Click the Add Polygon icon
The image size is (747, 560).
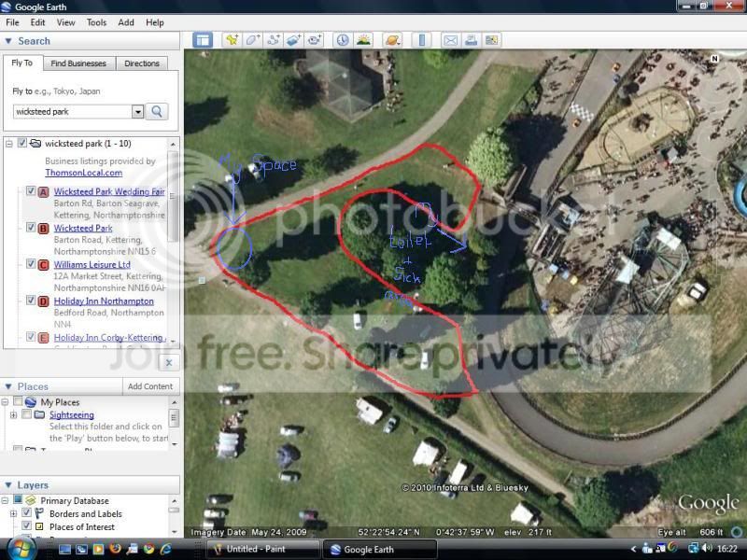(252, 40)
